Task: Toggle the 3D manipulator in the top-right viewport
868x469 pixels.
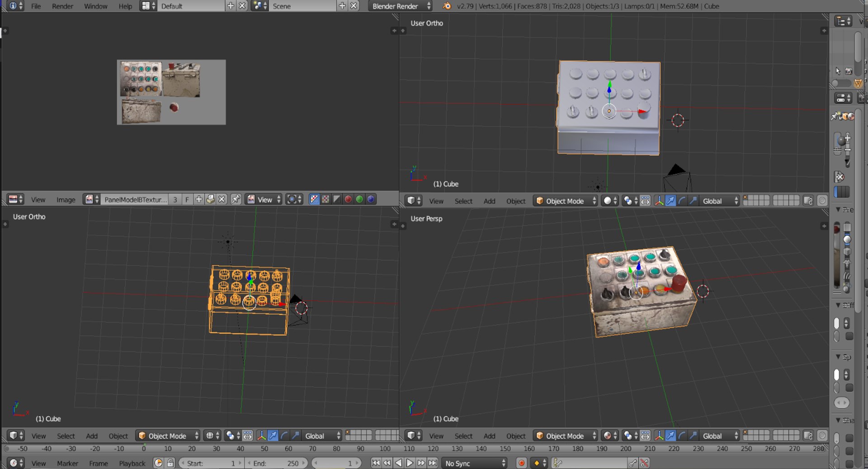Action: point(659,201)
